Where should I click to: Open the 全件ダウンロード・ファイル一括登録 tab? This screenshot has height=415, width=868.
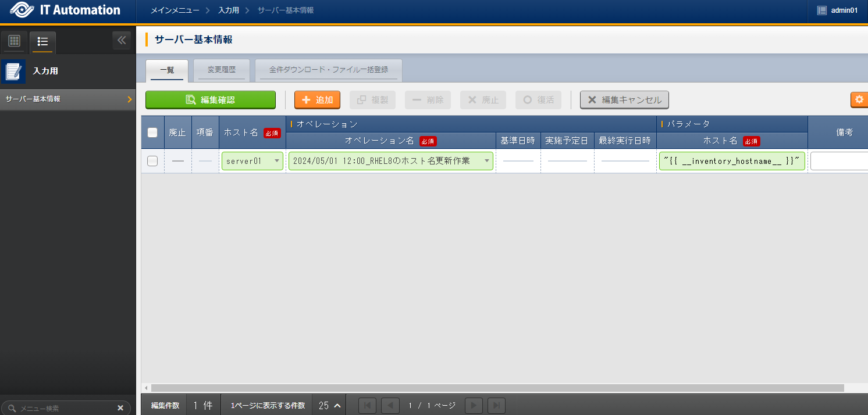[328, 70]
